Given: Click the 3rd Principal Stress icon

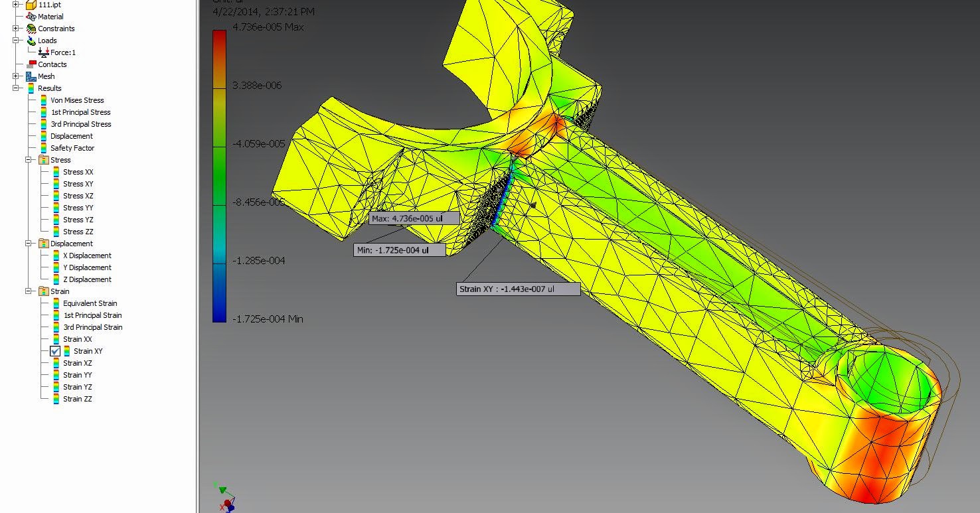Looking at the screenshot, I should click(x=44, y=124).
